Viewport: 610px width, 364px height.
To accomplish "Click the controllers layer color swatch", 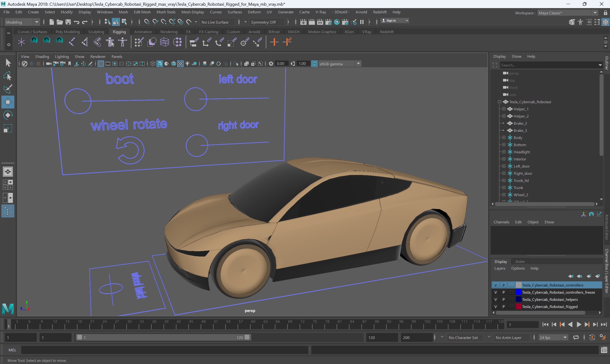I will (518, 285).
